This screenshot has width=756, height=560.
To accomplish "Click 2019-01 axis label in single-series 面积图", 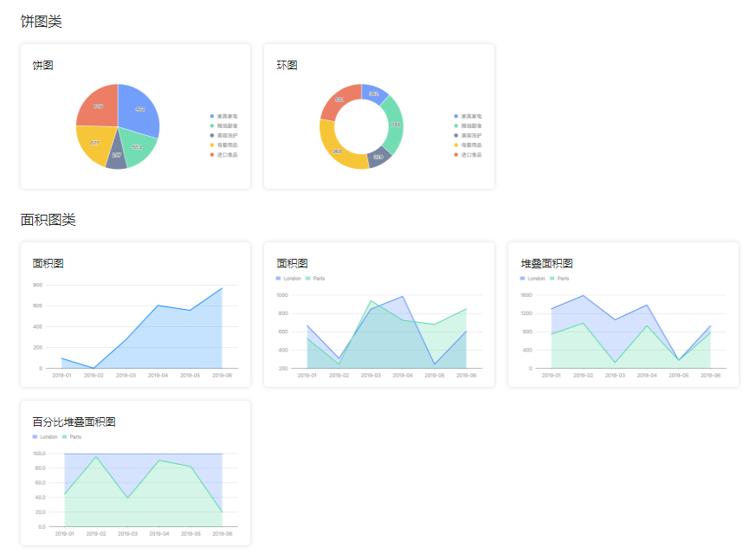I will click(61, 376).
